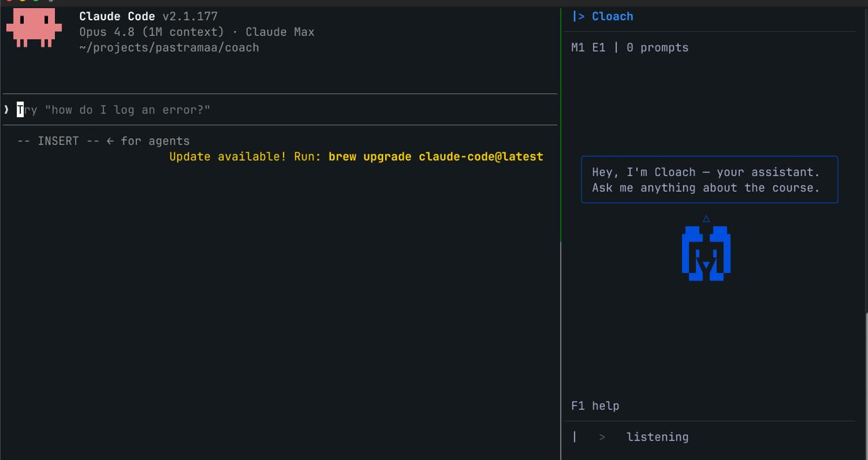868x460 pixels.
Task: Click the '0 prompts' counter
Action: (657, 47)
